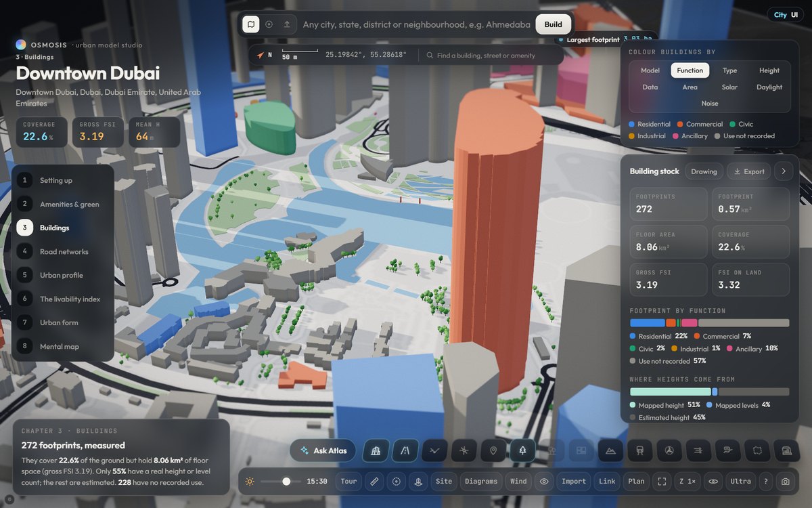
Task: Open the Diagrams menu
Action: (481, 482)
